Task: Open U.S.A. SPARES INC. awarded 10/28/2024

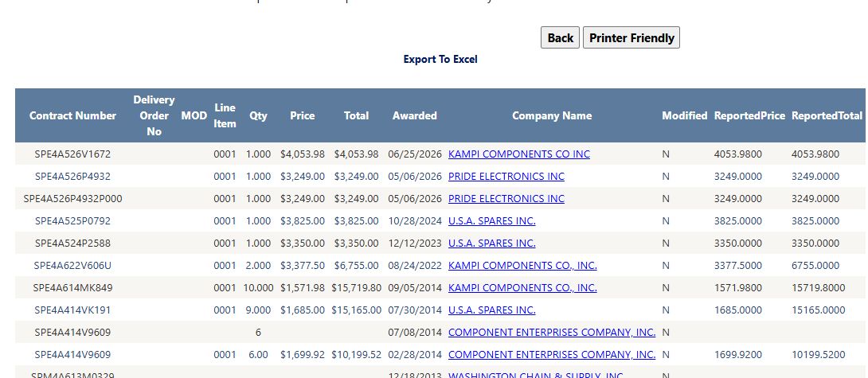Action: coord(491,220)
